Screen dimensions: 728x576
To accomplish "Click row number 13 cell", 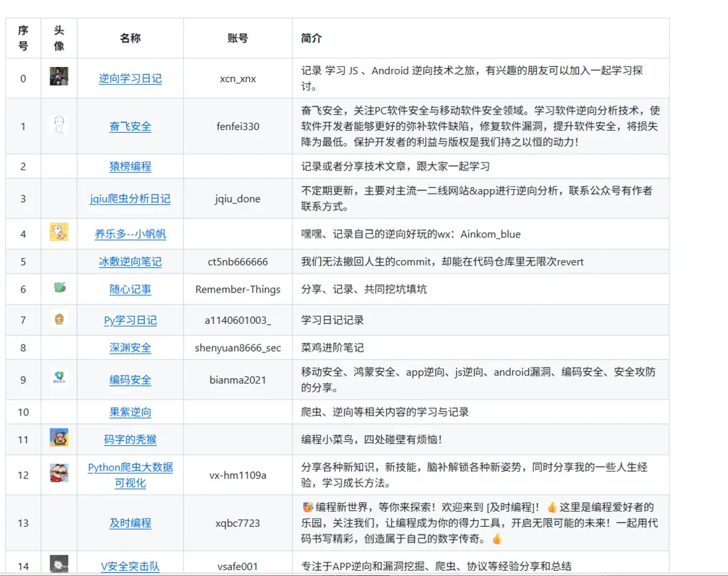I will (x=23, y=523).
